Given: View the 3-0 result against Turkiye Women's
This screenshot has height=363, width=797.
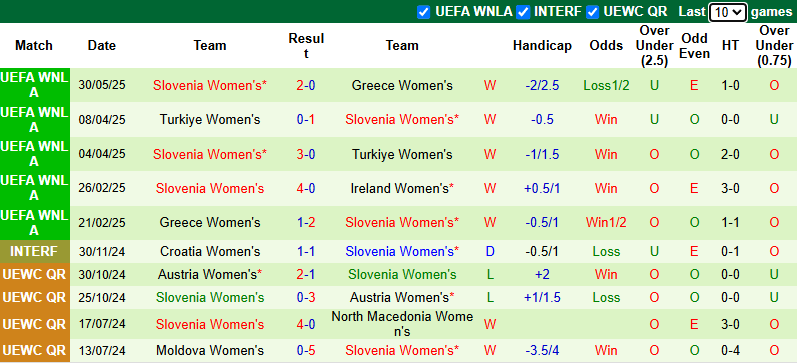Looking at the screenshot, I should (306, 154).
